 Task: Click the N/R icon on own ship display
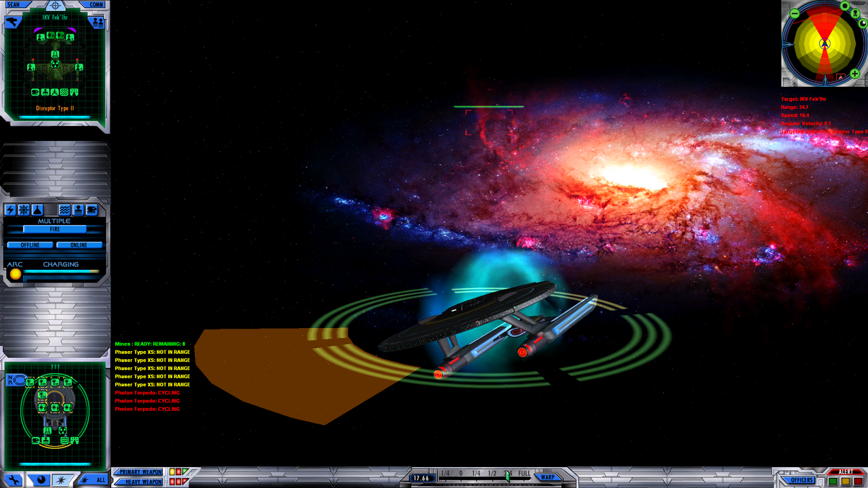15,380
